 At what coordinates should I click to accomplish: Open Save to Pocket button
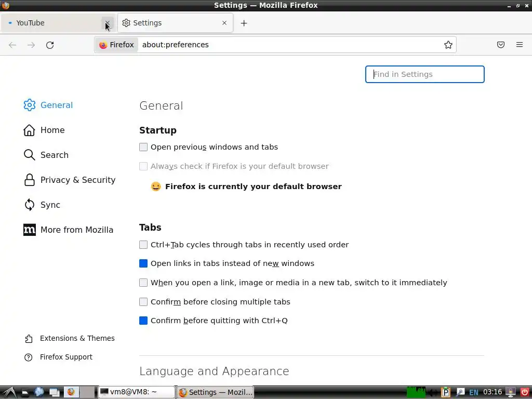point(500,45)
